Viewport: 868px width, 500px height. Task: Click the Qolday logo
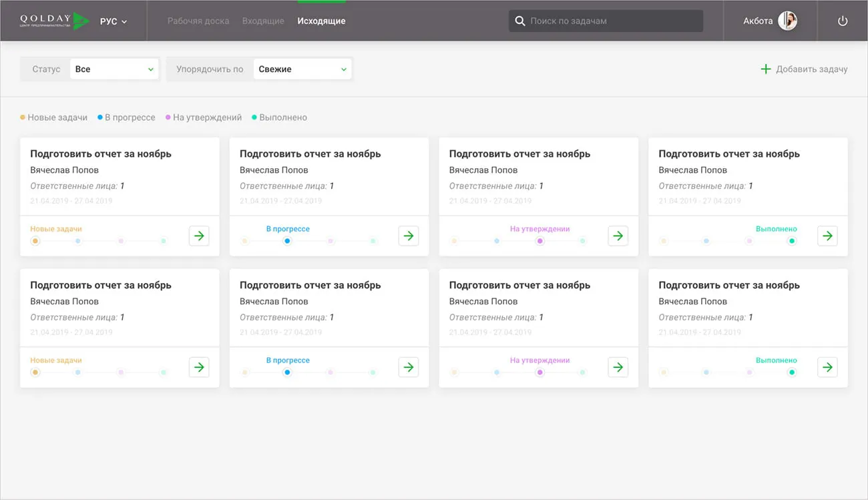pos(54,21)
